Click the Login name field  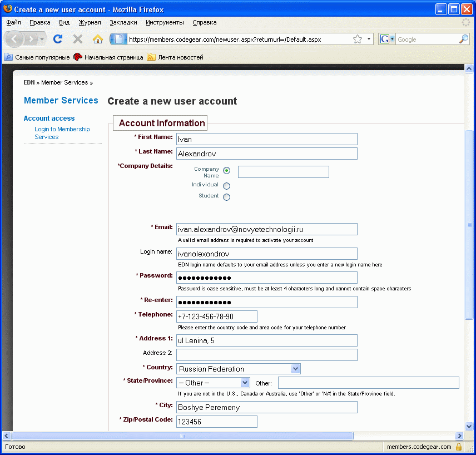click(x=266, y=254)
